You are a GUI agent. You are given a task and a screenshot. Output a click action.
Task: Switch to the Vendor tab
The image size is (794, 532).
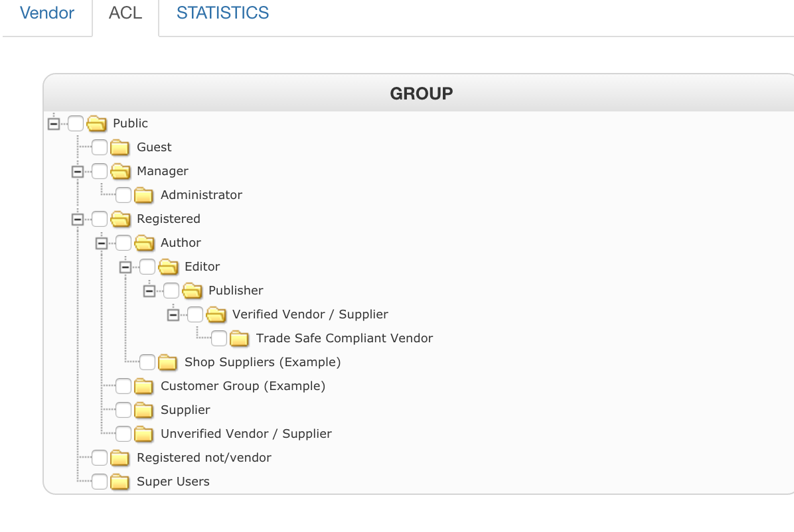tap(47, 13)
